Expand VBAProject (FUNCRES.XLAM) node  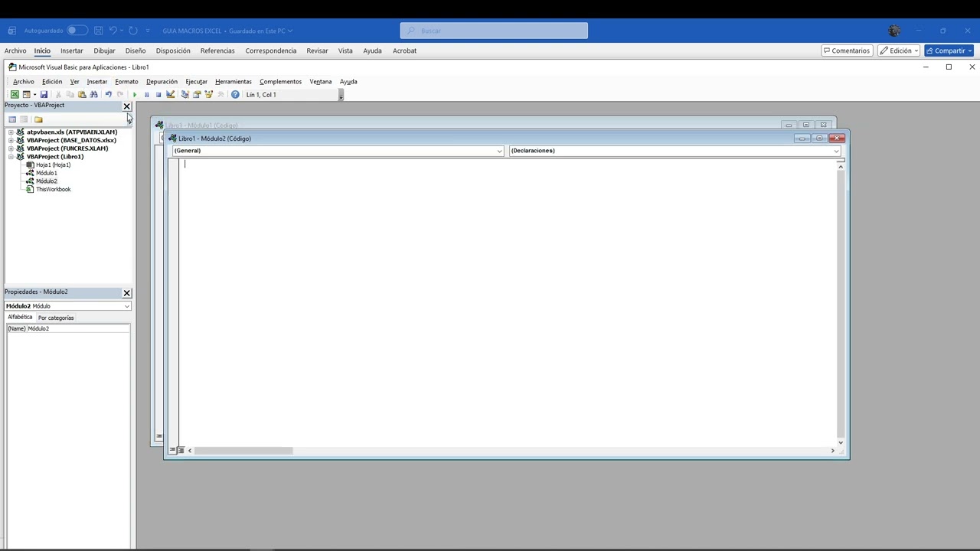11,148
